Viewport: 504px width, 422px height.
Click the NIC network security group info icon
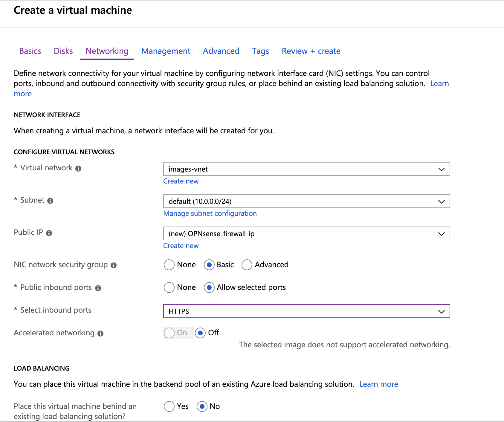tap(114, 265)
